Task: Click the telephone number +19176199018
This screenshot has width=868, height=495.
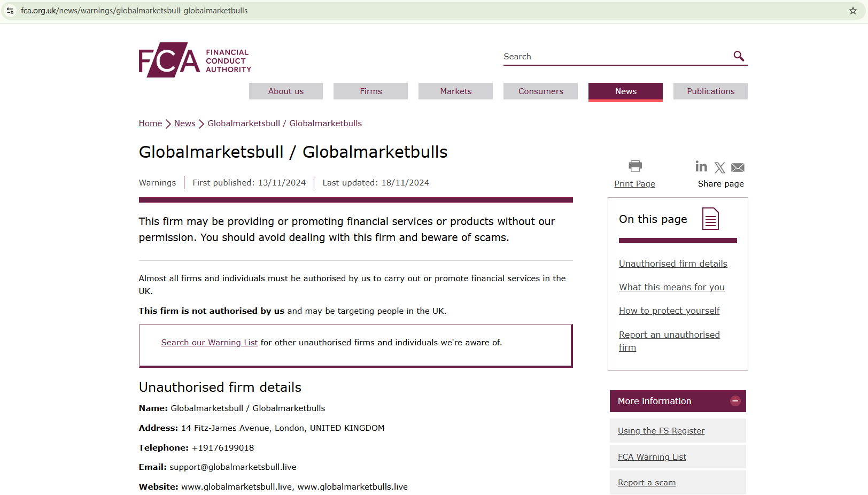Action: [x=223, y=448]
